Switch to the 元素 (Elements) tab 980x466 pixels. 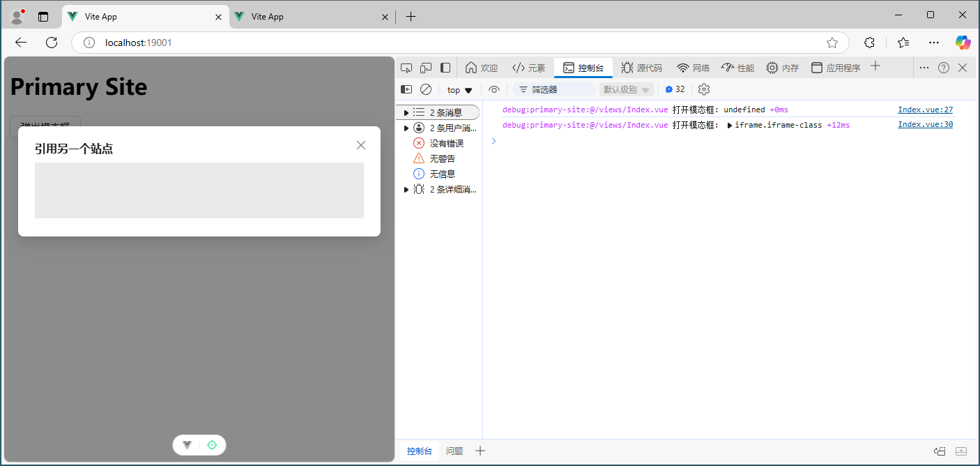tap(528, 68)
